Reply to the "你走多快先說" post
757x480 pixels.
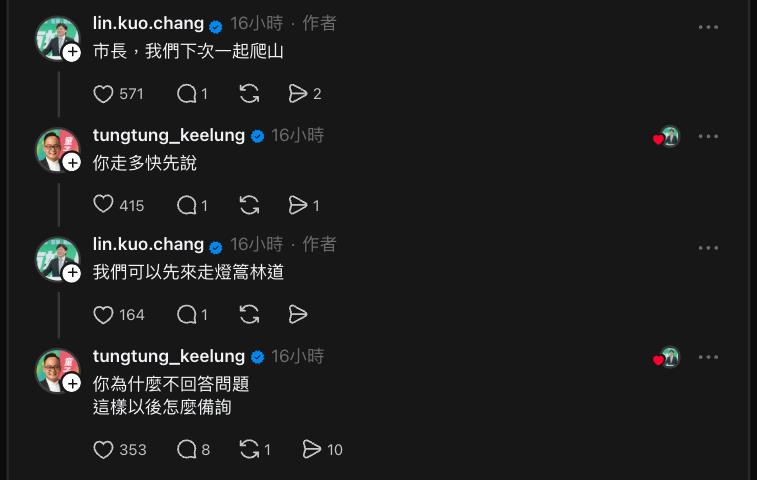coord(187,205)
